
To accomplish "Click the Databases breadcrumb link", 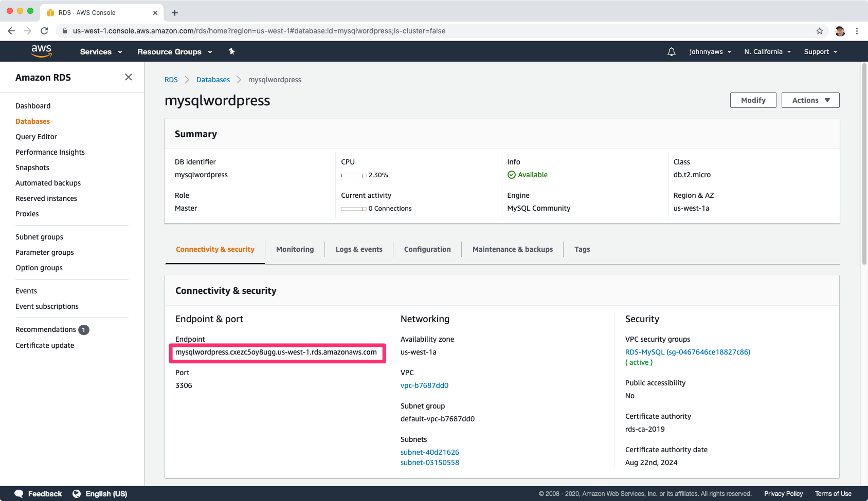I will (213, 80).
